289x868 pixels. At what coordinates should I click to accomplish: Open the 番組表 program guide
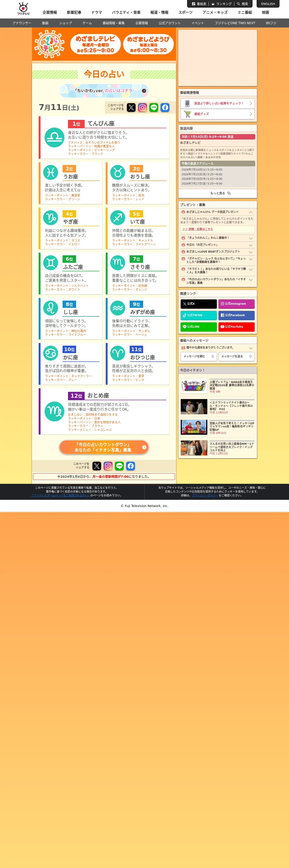point(199,4)
